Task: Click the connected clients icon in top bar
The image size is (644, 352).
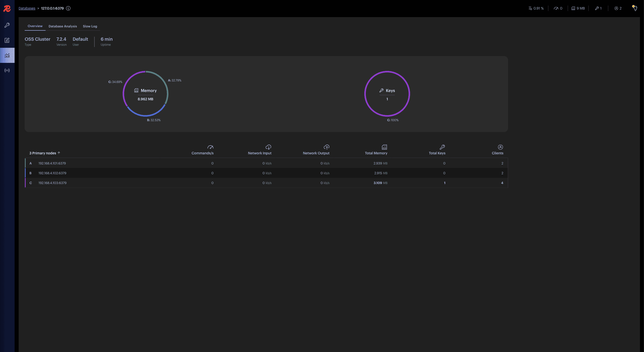Action: 616,8
